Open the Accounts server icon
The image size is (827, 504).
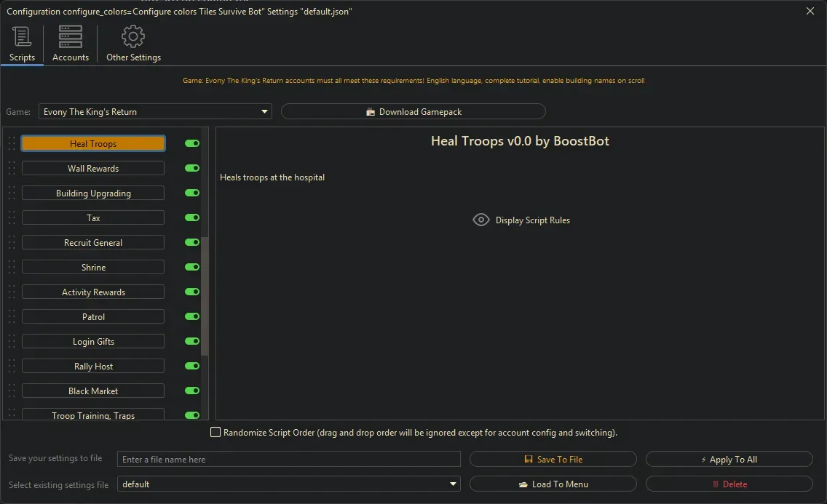(71, 36)
